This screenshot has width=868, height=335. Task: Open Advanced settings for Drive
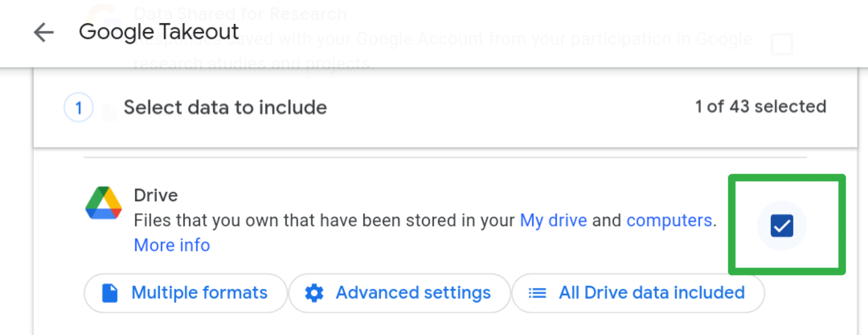click(x=399, y=293)
